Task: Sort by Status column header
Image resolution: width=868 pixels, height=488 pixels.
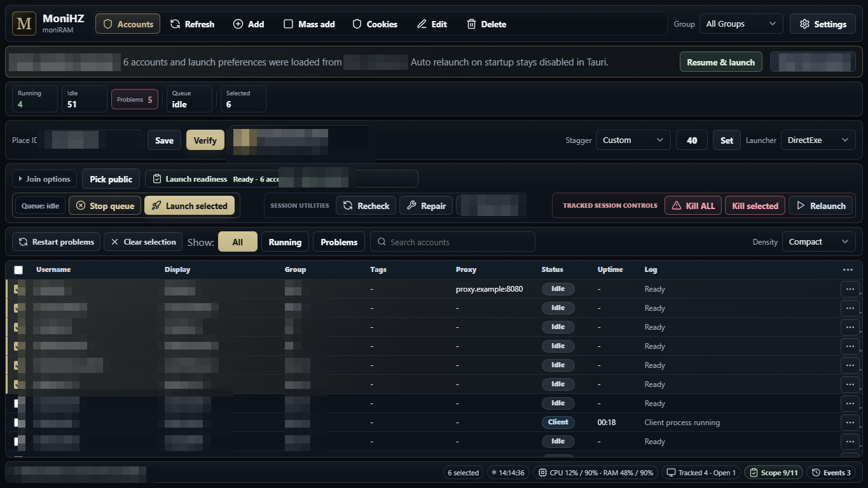Action: pos(552,269)
